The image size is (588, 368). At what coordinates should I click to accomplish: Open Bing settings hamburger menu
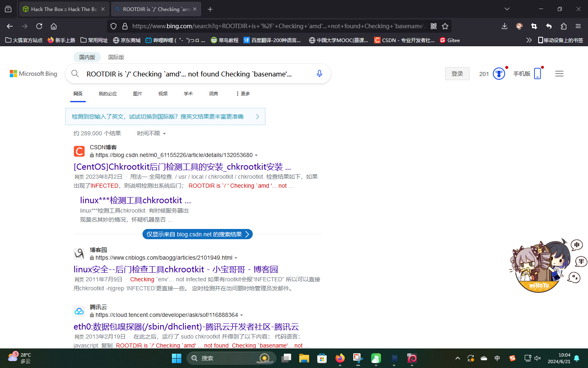pos(559,74)
